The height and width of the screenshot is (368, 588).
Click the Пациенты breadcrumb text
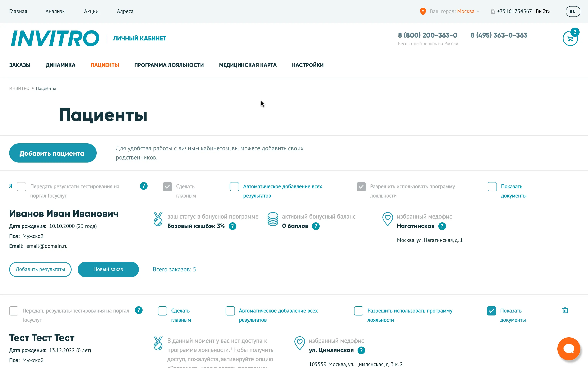(46, 88)
